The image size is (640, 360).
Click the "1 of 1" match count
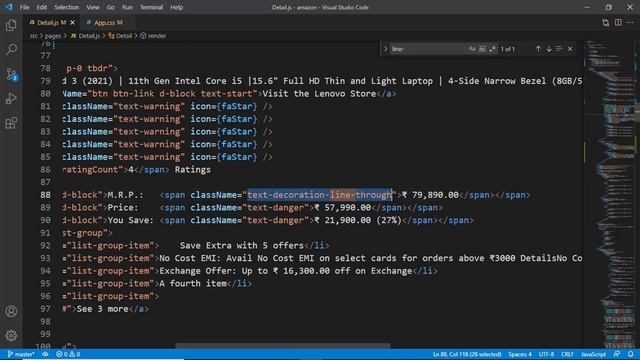(x=508, y=49)
